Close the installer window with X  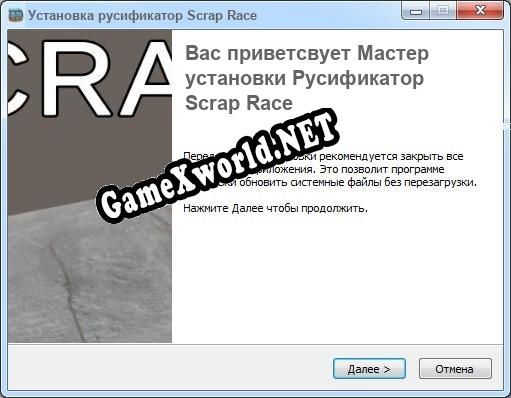(x=480, y=11)
